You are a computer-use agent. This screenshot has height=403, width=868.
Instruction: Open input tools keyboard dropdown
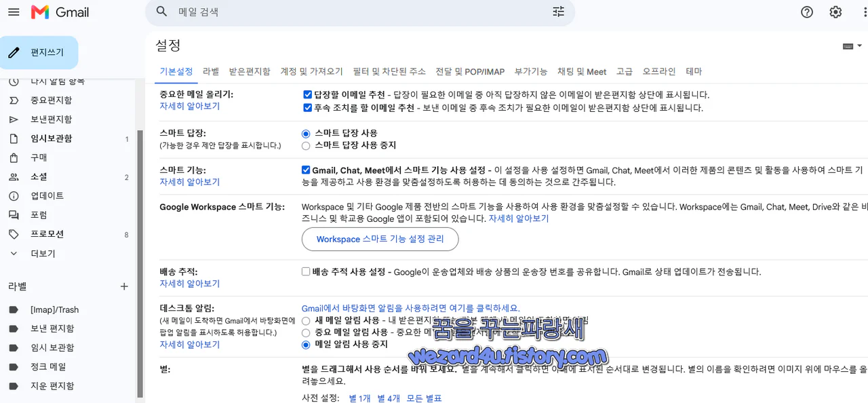click(x=852, y=46)
